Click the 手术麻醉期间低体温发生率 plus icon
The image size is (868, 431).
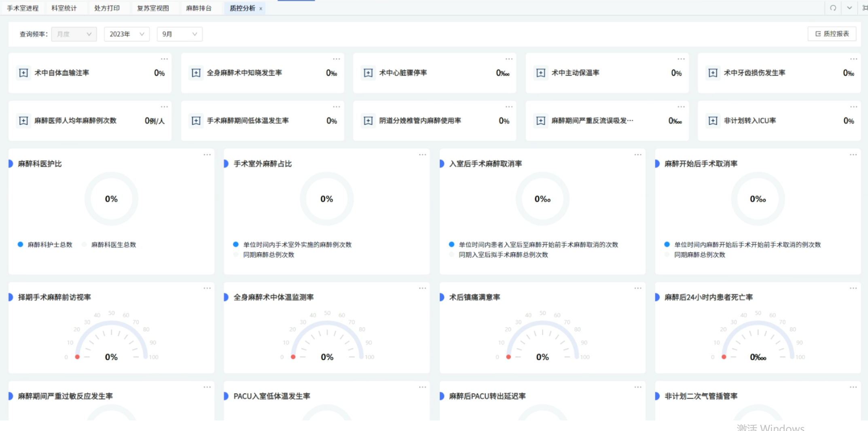click(x=196, y=121)
